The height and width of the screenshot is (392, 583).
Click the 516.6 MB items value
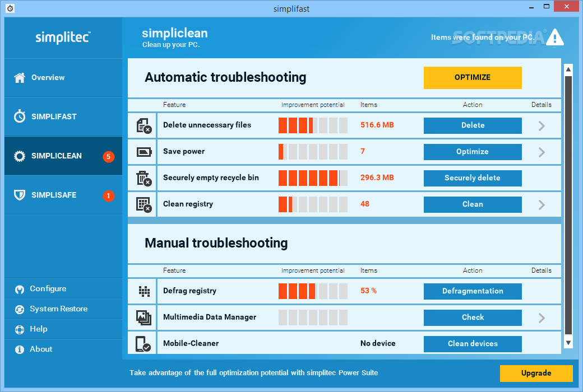377,125
